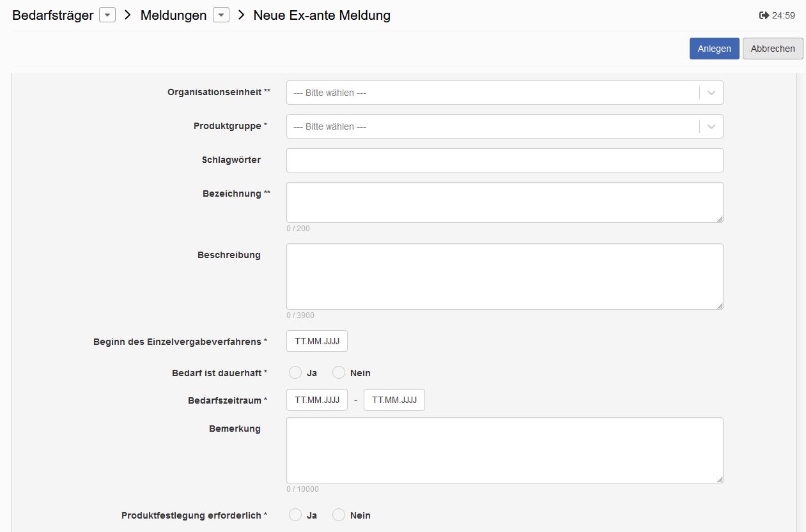The image size is (806, 532).
Task: Focus the Beschreibung text area
Action: (x=504, y=276)
